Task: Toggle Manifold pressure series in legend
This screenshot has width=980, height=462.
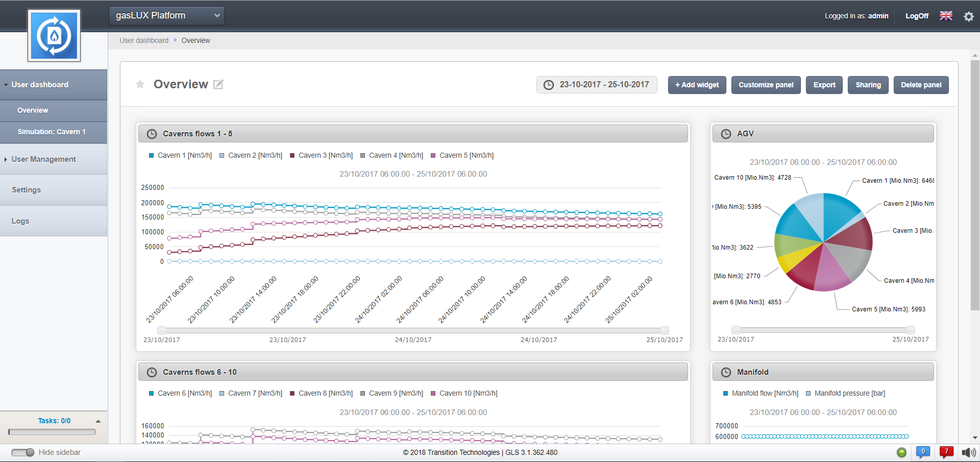Action: (845, 393)
